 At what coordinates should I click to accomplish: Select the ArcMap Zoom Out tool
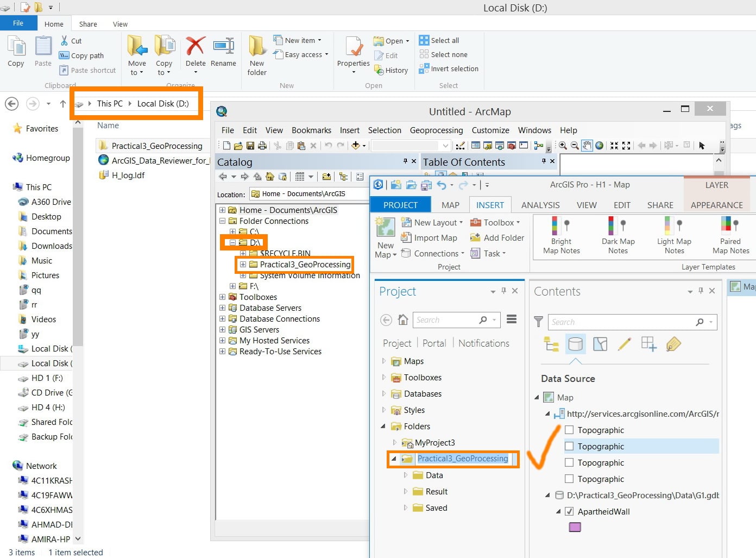pyautogui.click(x=575, y=146)
